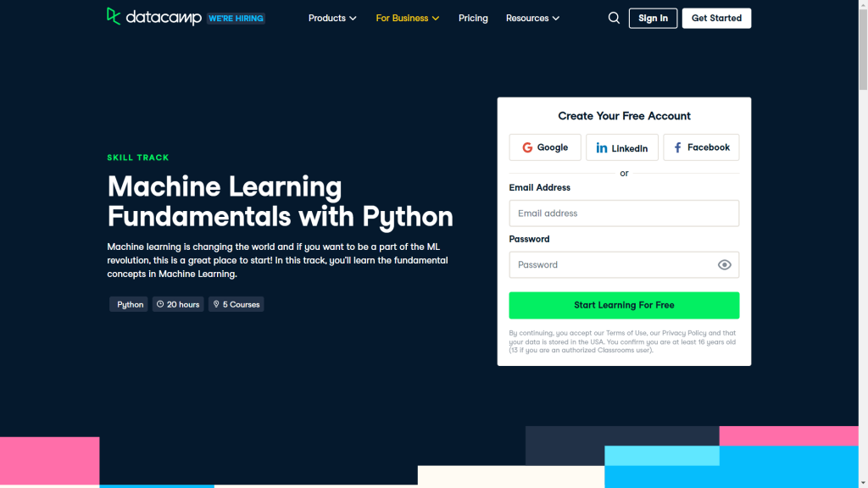Screen dimensions: 868x488
Task: Click the badge icon beside 5 Courses
Action: tap(216, 304)
